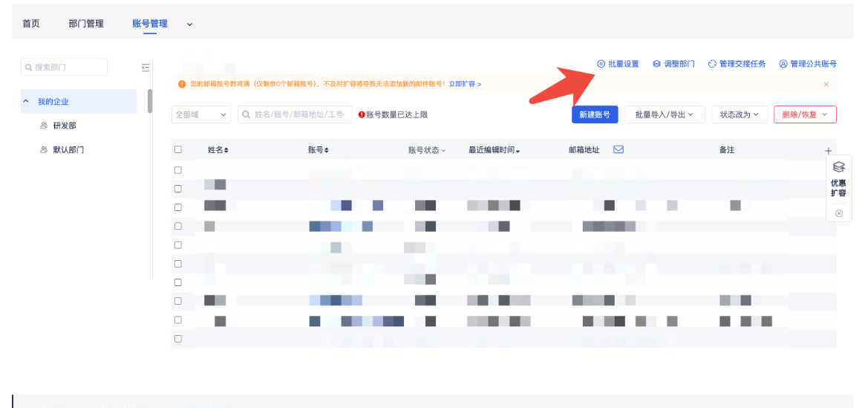Expand the chevron after 账号管理 tab

click(190, 25)
